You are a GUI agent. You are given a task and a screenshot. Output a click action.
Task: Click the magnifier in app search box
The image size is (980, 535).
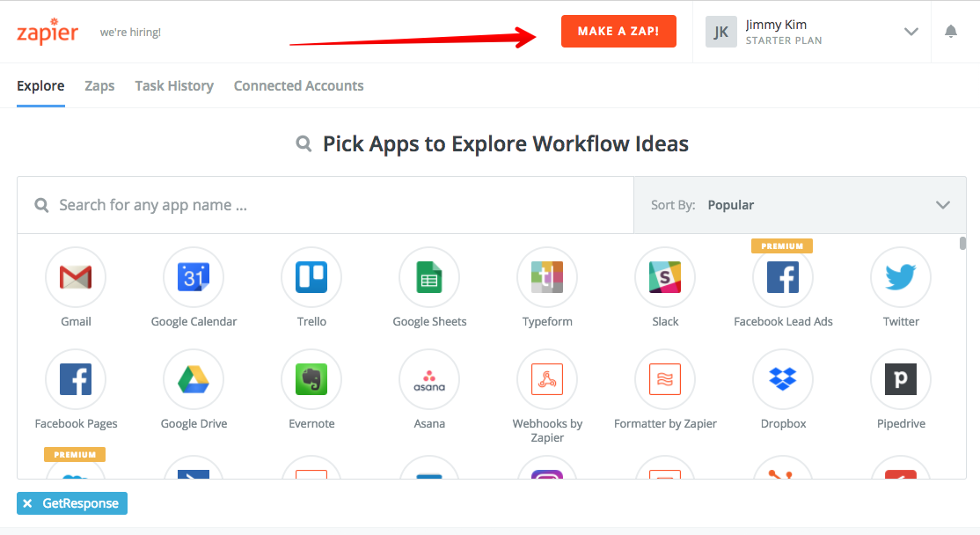(41, 205)
